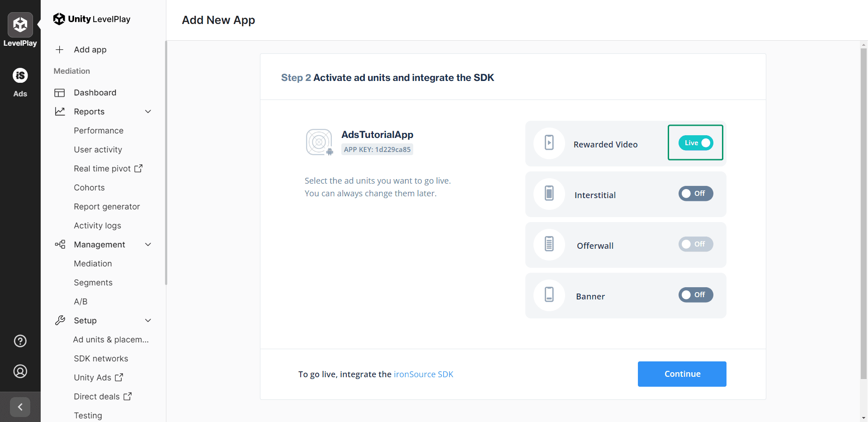This screenshot has height=422, width=868.
Task: Collapse the Setup section
Action: click(148, 320)
